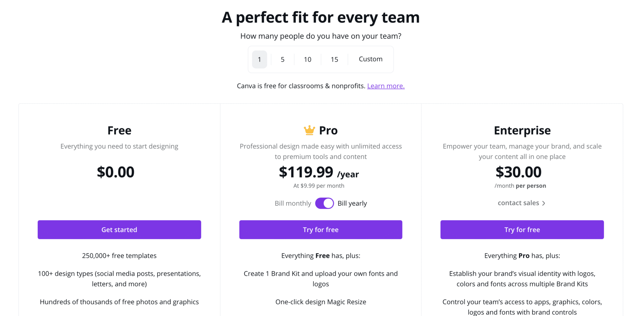Select team size of 5
The width and height of the screenshot is (644, 316).
[283, 59]
